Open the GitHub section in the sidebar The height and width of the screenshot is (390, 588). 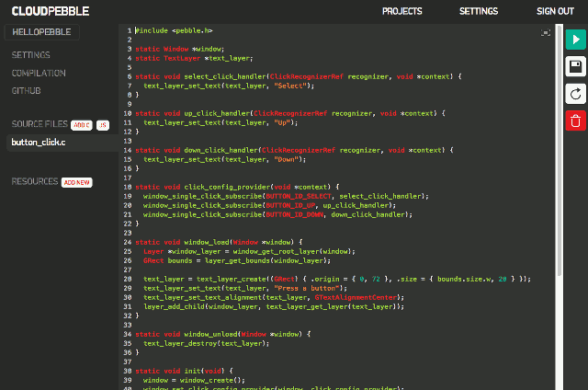(x=26, y=90)
